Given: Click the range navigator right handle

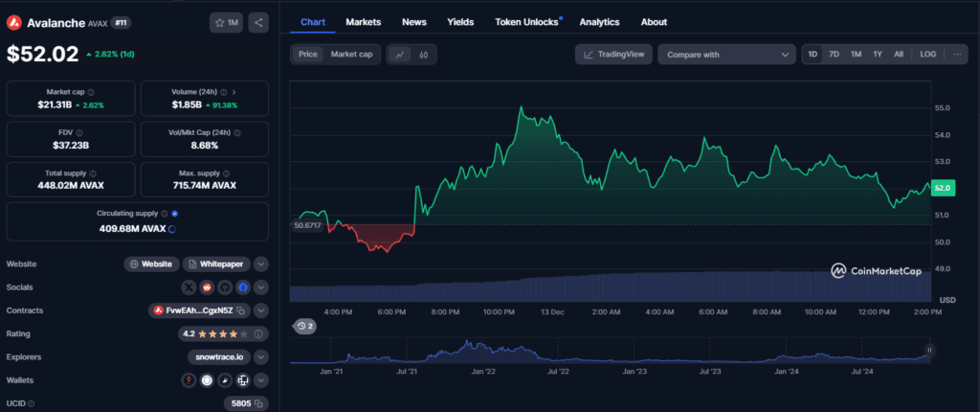Looking at the screenshot, I should (929, 351).
